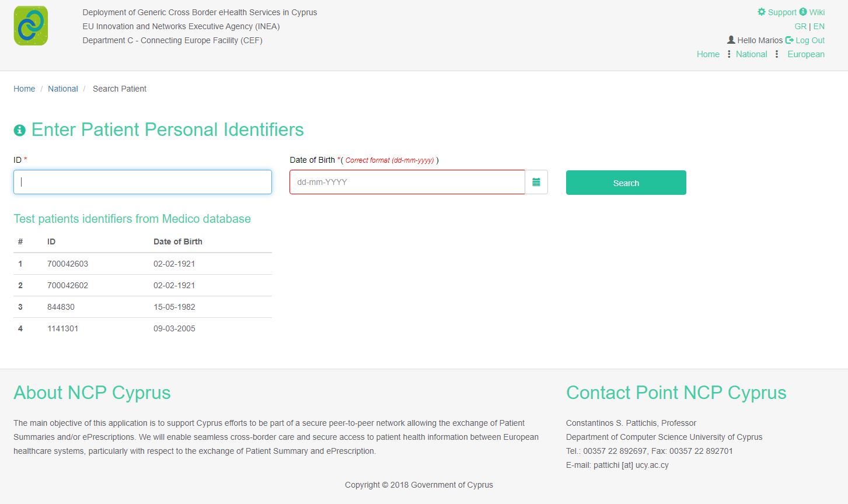Click the National breadcrumb link

[x=62, y=89]
